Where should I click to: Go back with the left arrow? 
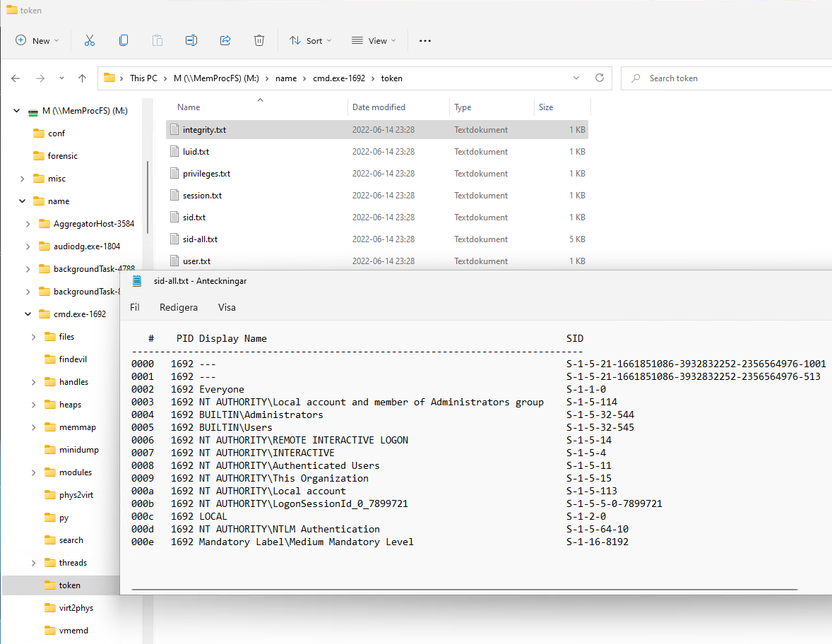click(x=16, y=78)
